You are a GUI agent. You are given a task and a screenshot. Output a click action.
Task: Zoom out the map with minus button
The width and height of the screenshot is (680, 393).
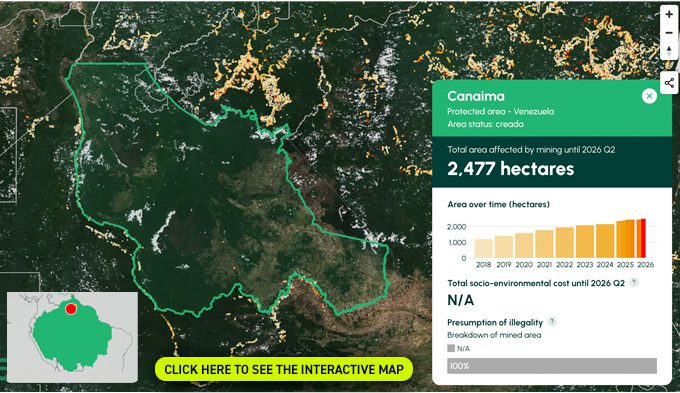669,33
